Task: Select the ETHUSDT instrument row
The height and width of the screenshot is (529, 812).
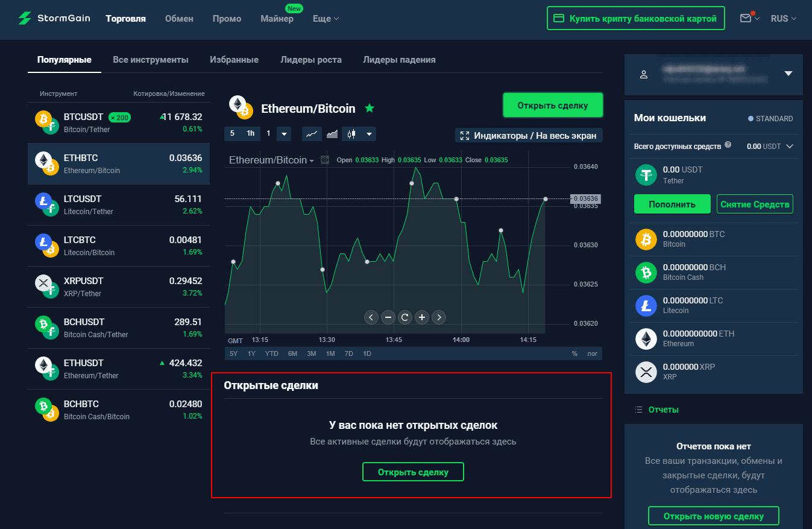Action: (x=119, y=369)
